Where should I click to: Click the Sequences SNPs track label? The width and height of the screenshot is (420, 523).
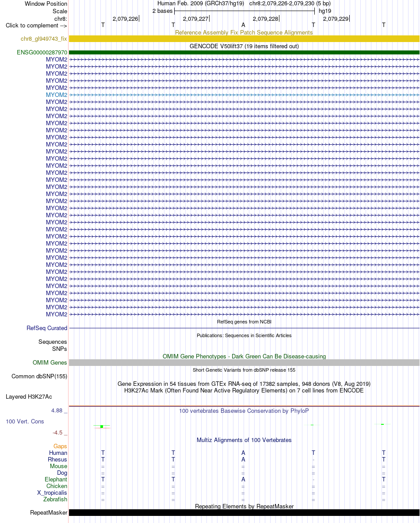pyautogui.click(x=53, y=345)
